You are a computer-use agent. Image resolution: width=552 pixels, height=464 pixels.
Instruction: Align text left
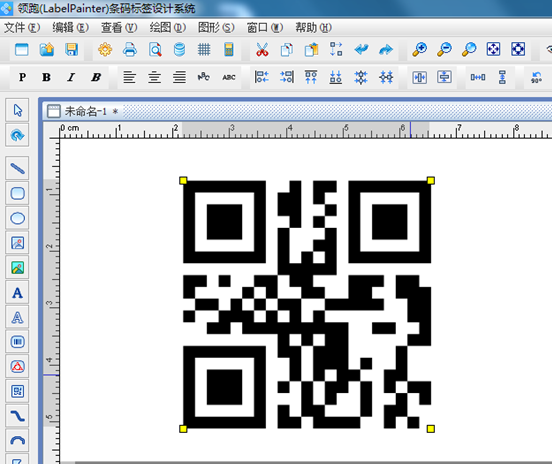pyautogui.click(x=130, y=77)
